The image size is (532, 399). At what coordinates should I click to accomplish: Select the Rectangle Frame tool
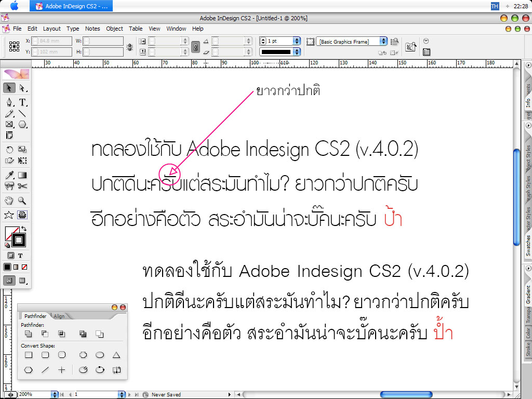click(x=9, y=125)
